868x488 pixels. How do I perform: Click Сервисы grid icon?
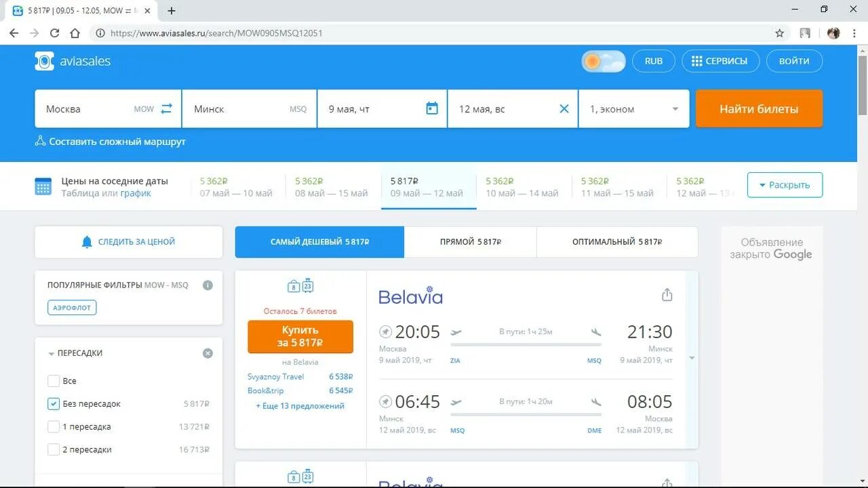(x=696, y=61)
